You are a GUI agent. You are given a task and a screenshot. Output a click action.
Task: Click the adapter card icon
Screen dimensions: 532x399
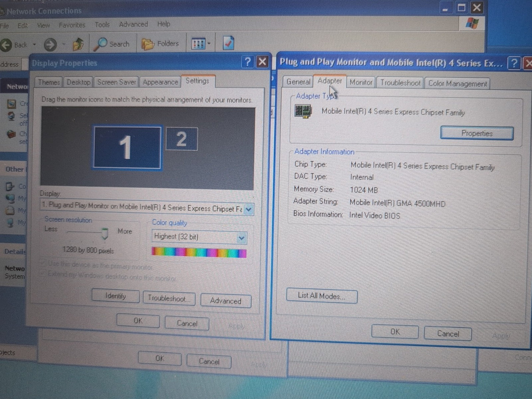click(303, 110)
